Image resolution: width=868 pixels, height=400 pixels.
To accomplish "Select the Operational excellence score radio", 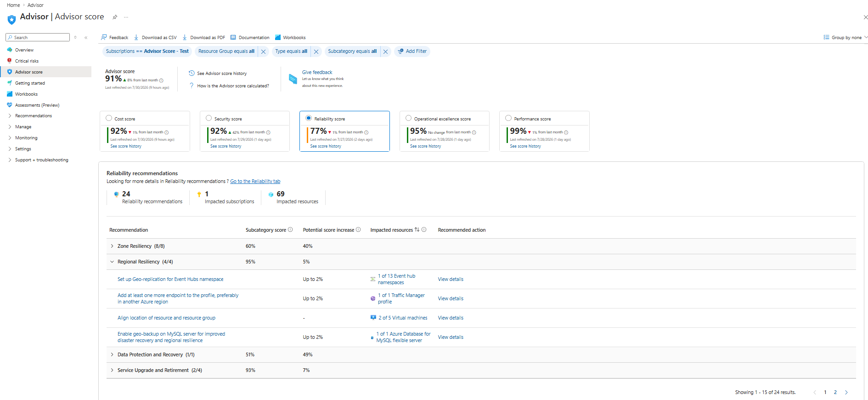I will pos(409,118).
